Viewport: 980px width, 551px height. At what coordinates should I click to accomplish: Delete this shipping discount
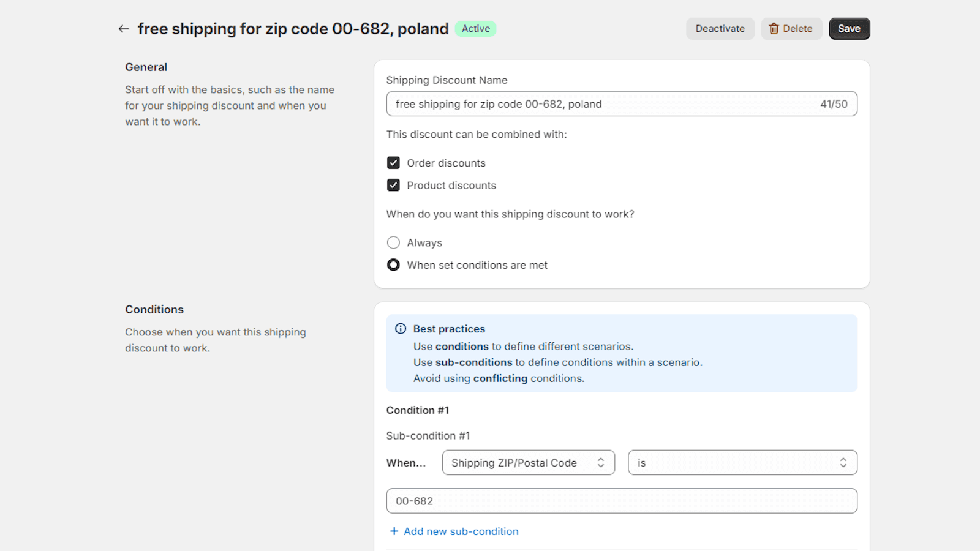point(791,29)
